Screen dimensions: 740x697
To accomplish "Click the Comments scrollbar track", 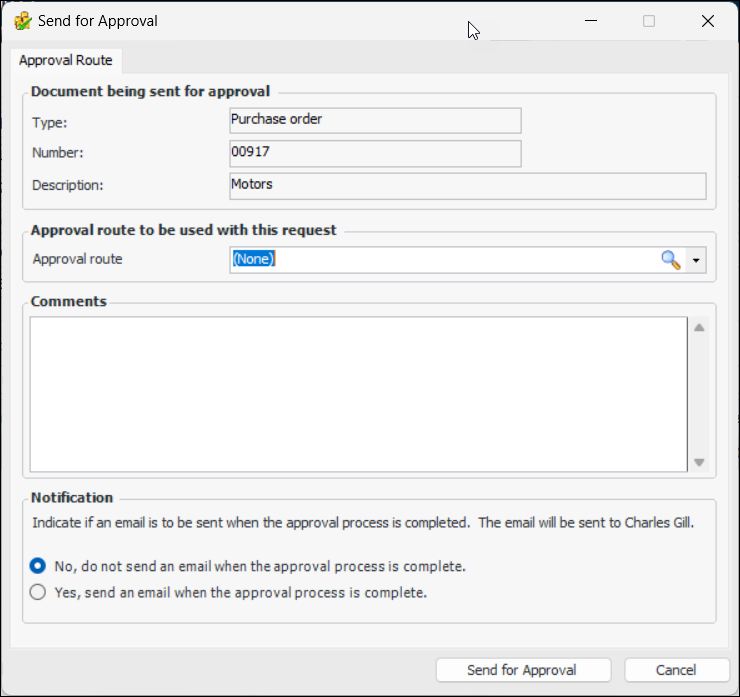I will click(x=700, y=395).
